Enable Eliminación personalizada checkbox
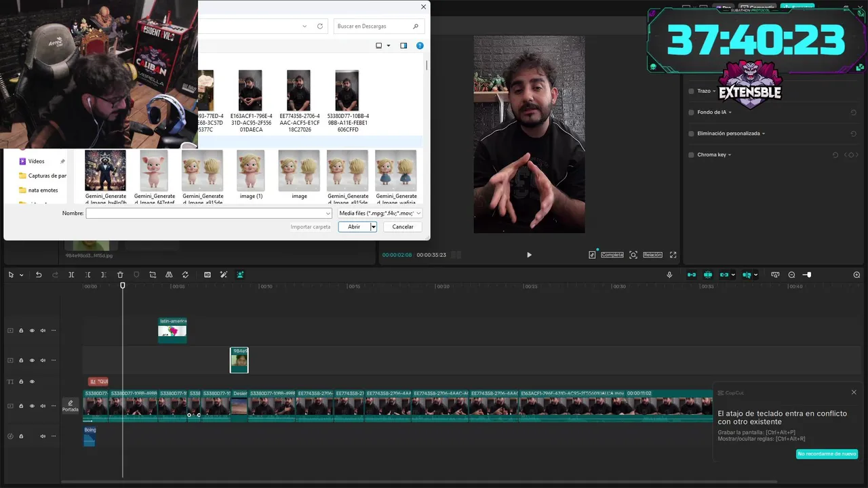Screen dimensions: 868x488 tap(691, 134)
